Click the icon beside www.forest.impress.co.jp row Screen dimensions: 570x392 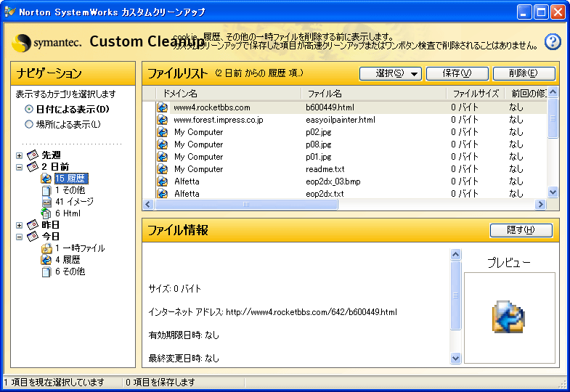click(x=162, y=120)
